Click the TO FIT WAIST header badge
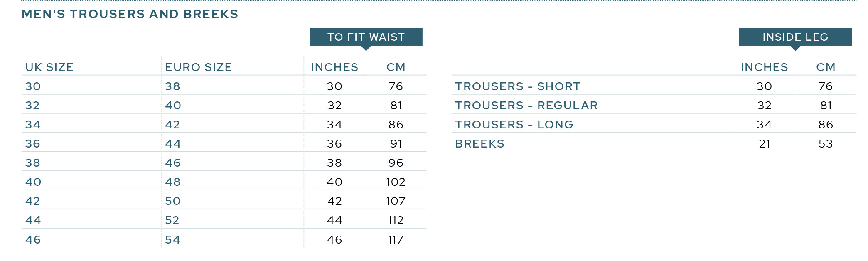This screenshot has height=261, width=868. 366,37
